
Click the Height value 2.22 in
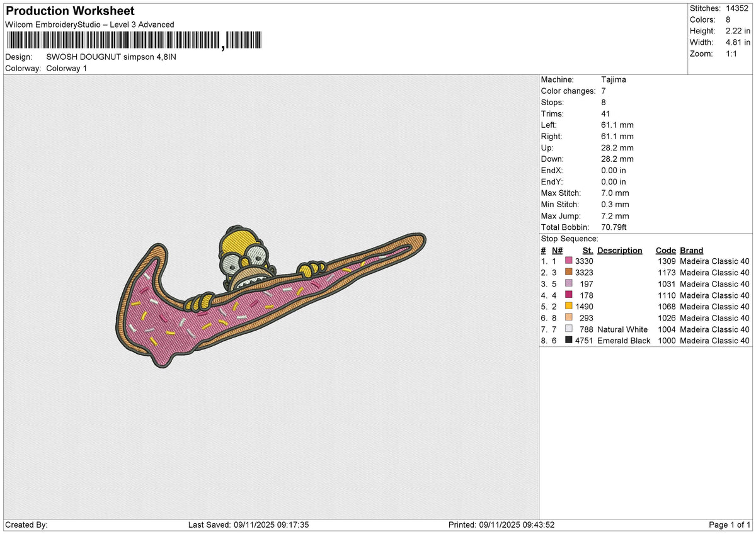tap(738, 31)
